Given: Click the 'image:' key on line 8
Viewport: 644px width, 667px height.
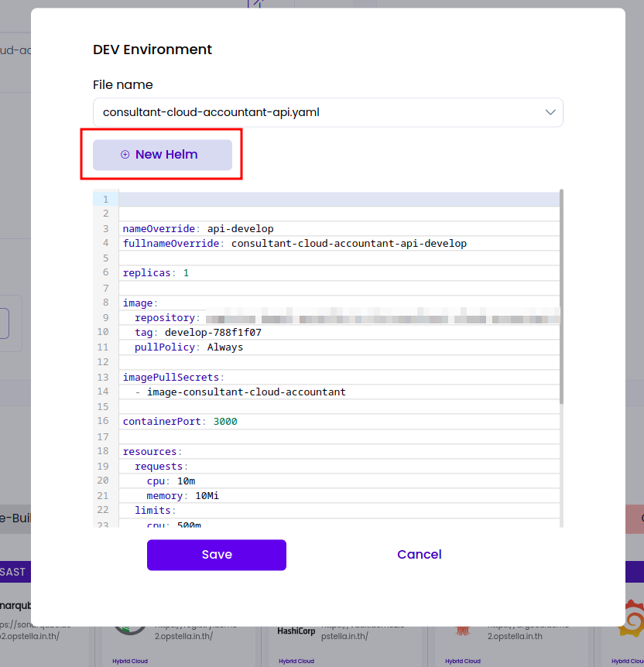Looking at the screenshot, I should tap(140, 303).
